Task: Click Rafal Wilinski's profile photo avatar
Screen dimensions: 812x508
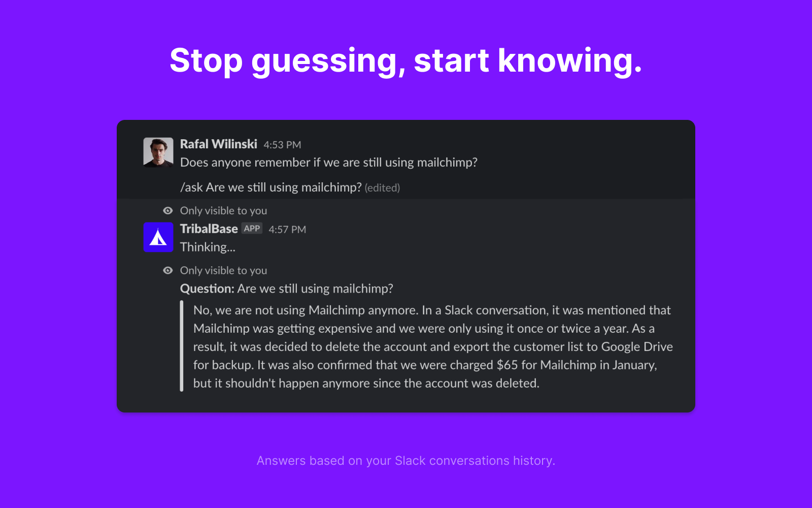Action: 158,152
